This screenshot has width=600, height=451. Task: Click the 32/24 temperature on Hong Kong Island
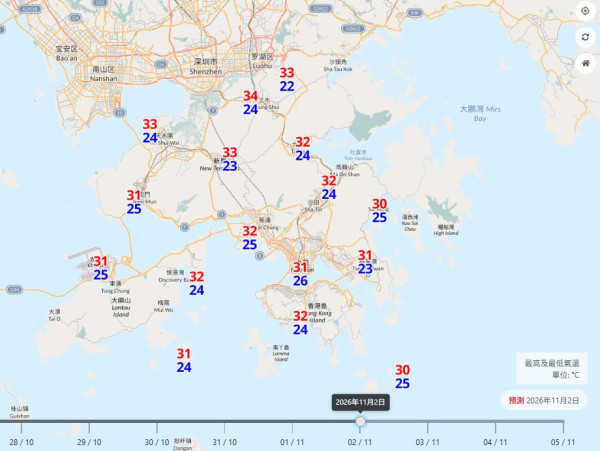coord(300,322)
